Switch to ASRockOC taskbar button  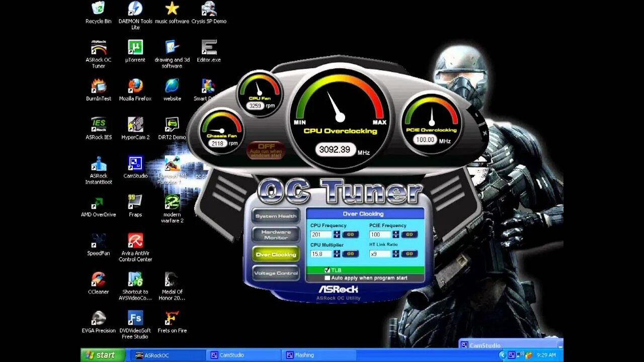coord(168,355)
